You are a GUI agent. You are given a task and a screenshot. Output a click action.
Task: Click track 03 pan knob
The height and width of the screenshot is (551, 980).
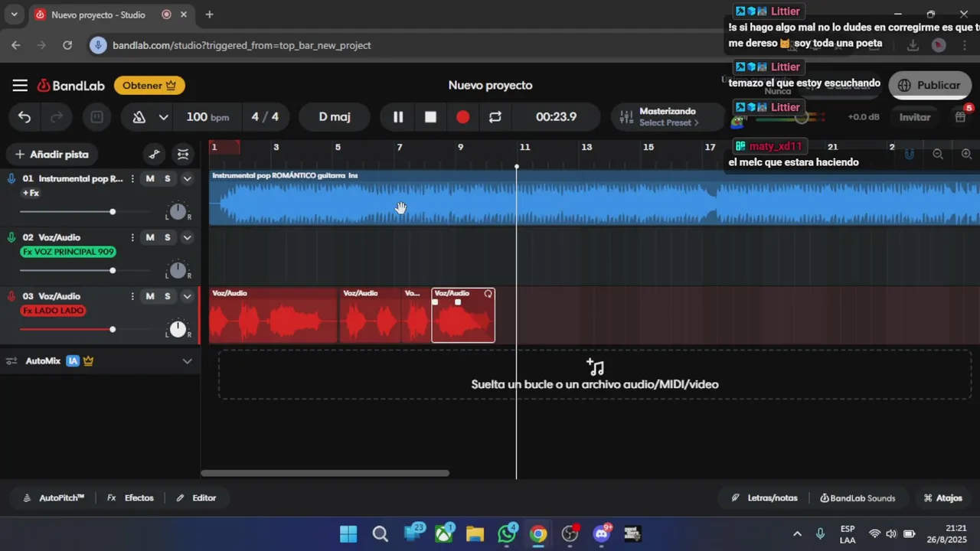pos(178,329)
